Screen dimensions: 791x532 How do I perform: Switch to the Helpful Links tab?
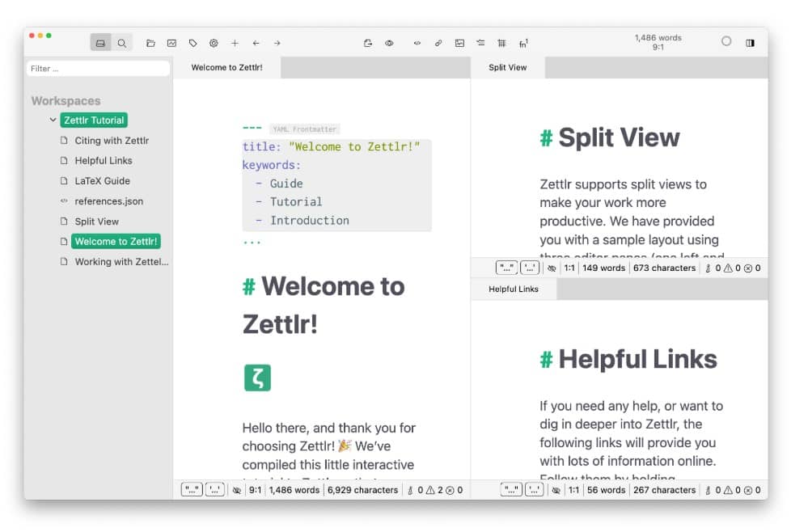click(x=514, y=289)
